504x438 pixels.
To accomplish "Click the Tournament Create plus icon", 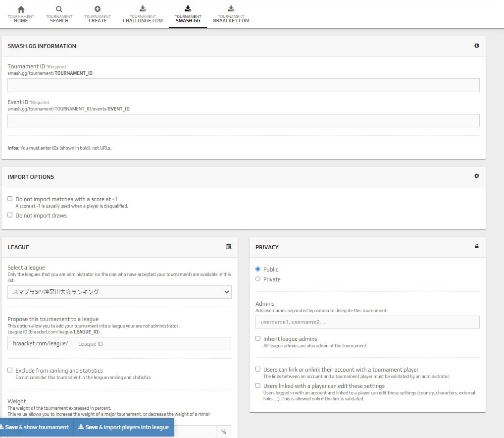I will coord(98,9).
